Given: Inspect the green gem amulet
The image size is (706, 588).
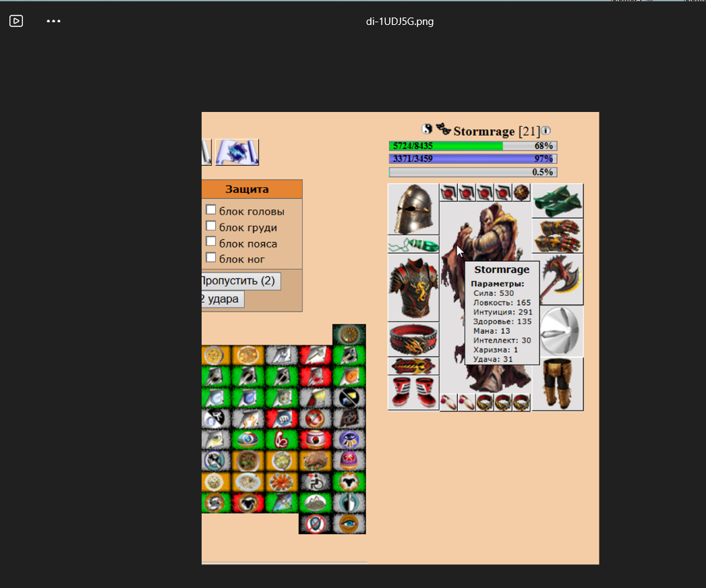Looking at the screenshot, I should click(x=413, y=245).
